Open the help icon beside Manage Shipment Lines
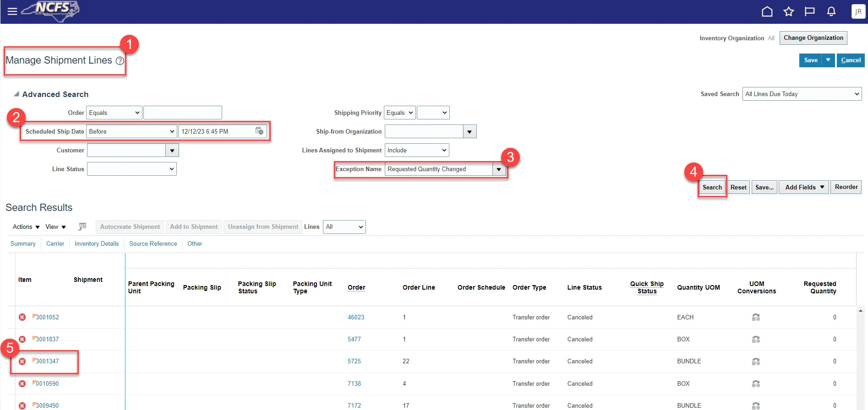Viewport: 868px width, 410px height. tap(120, 61)
